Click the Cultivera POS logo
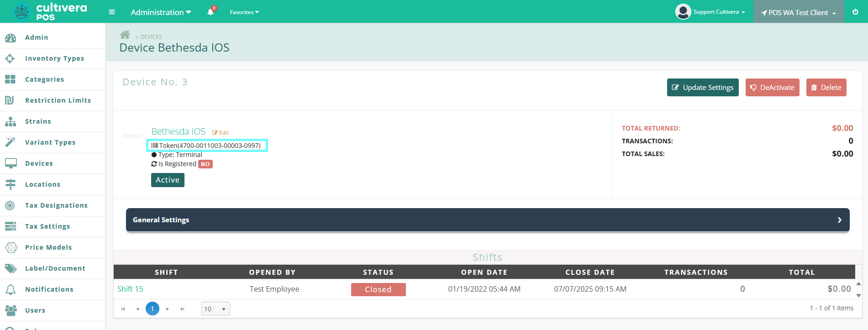Viewport: 868px width, 330px height. tap(50, 11)
